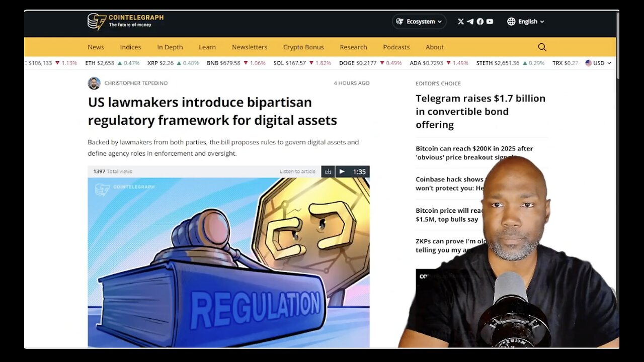This screenshot has width=644, height=362.
Task: Open the Research menu item
Action: coord(353,47)
